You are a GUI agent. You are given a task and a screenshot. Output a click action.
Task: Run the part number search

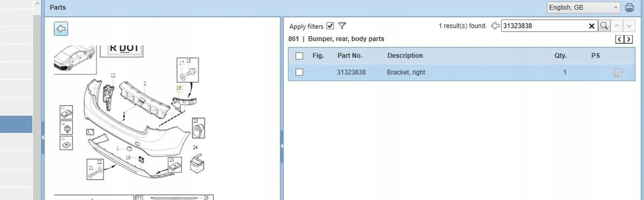pos(604,26)
